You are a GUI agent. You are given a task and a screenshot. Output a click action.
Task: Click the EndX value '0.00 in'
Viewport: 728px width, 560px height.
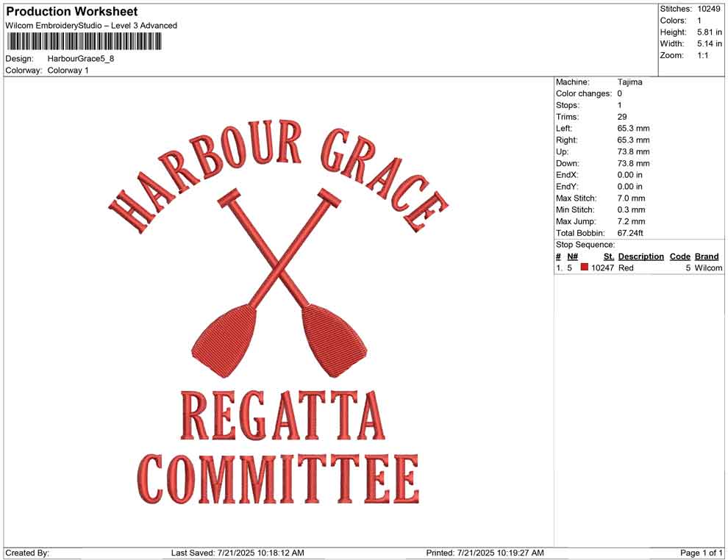point(630,175)
